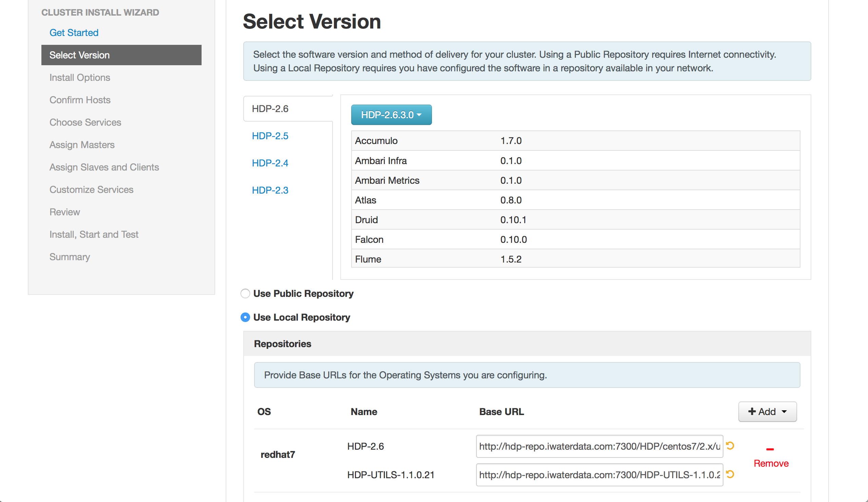The height and width of the screenshot is (502, 868).
Task: Go to the Get Started wizard step
Action: tap(74, 33)
